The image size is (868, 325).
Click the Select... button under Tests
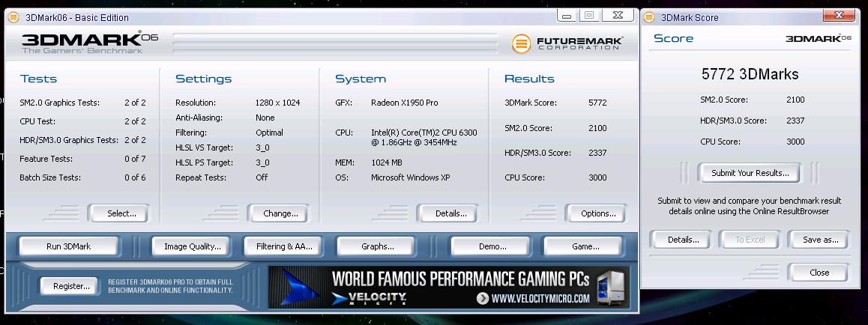click(119, 213)
